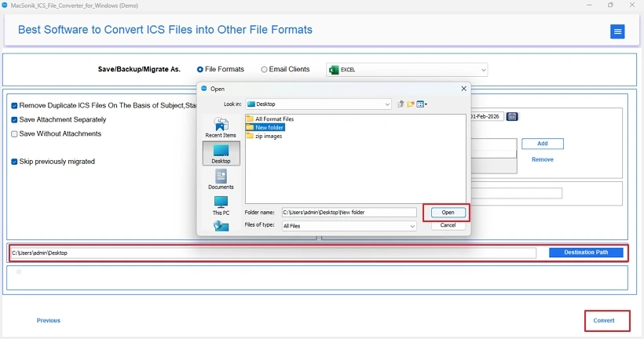Open the All Format Files folder

tap(270, 119)
